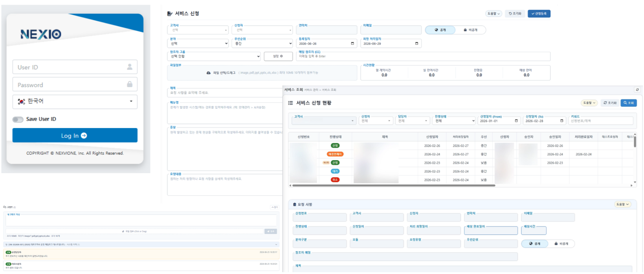Select 공개 in the 서비스 신청 form
Viewport: 644px width, 274px height.
click(440, 30)
